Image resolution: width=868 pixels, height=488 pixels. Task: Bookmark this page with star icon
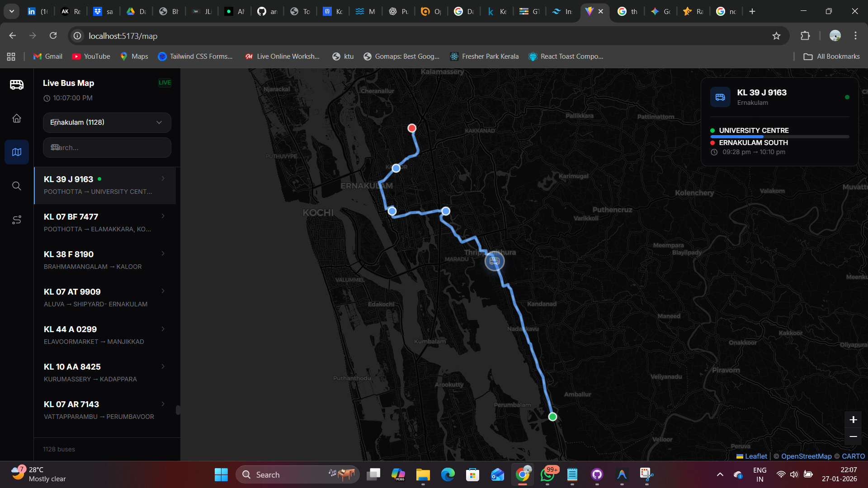click(x=776, y=36)
